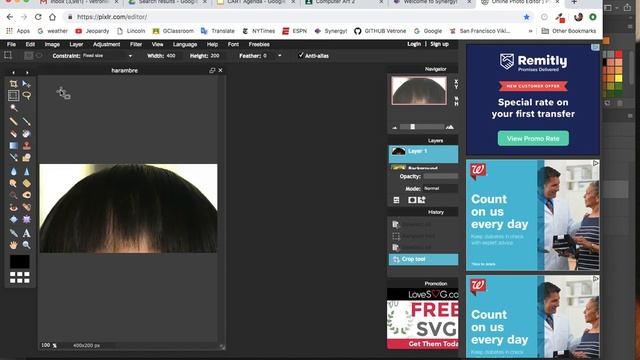Select the Burn tool

pos(27,195)
